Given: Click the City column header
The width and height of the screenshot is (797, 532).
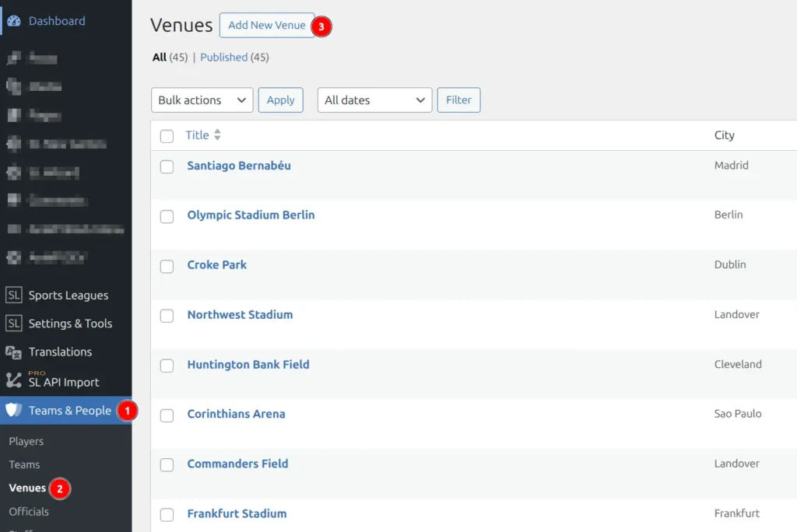Looking at the screenshot, I should tap(725, 135).
